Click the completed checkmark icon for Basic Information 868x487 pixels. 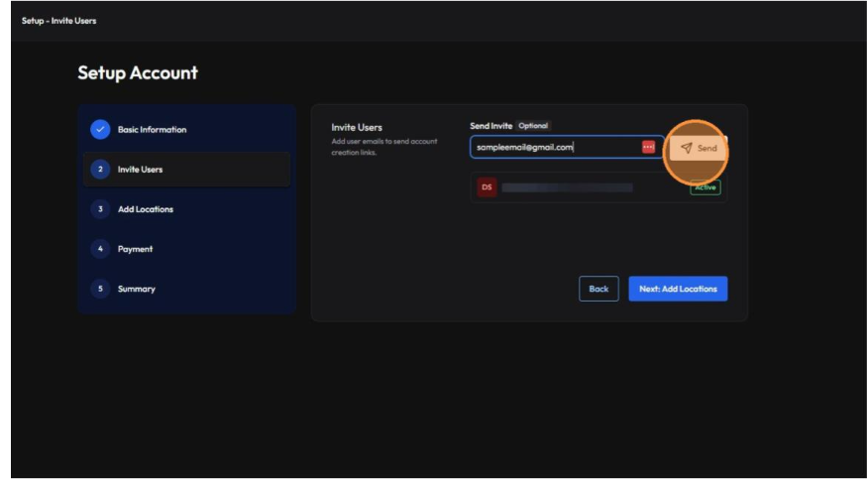(x=100, y=130)
